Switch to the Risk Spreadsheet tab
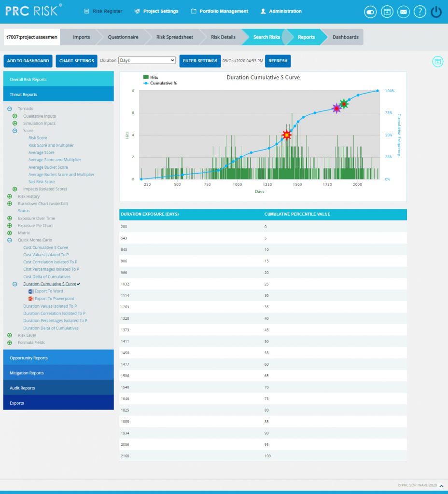Image resolution: width=448 pixels, height=494 pixels. point(174,37)
